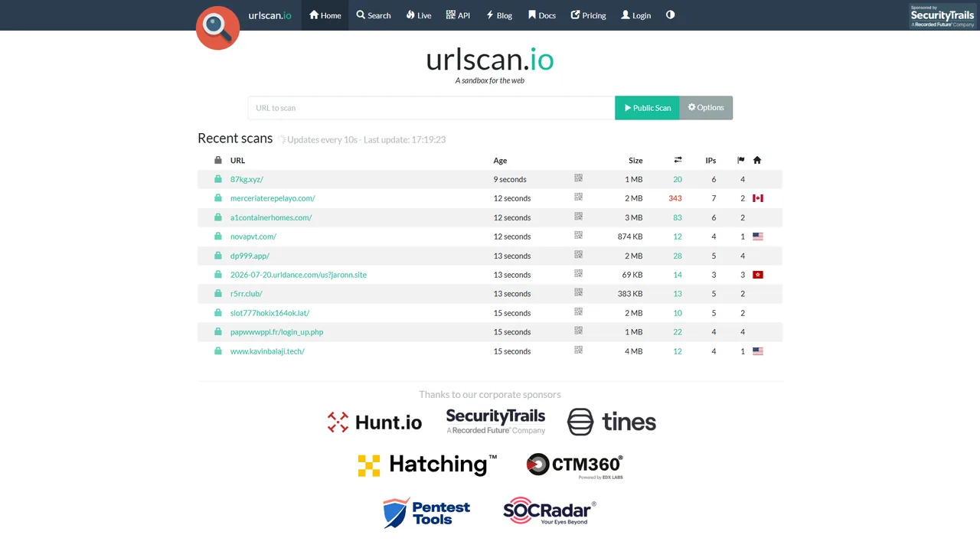Viewport: 980px width, 551px height.
Task: Open the Login page
Action: point(636,15)
